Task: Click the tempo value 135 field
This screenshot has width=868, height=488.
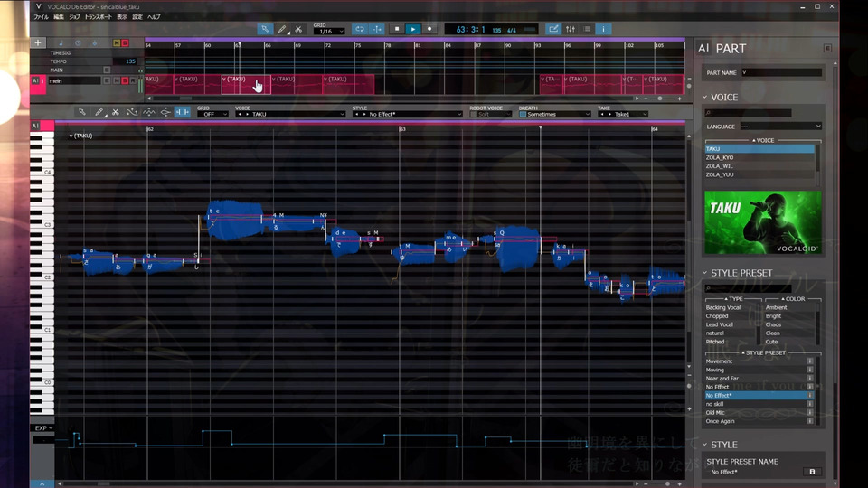Action: pyautogui.click(x=125, y=61)
